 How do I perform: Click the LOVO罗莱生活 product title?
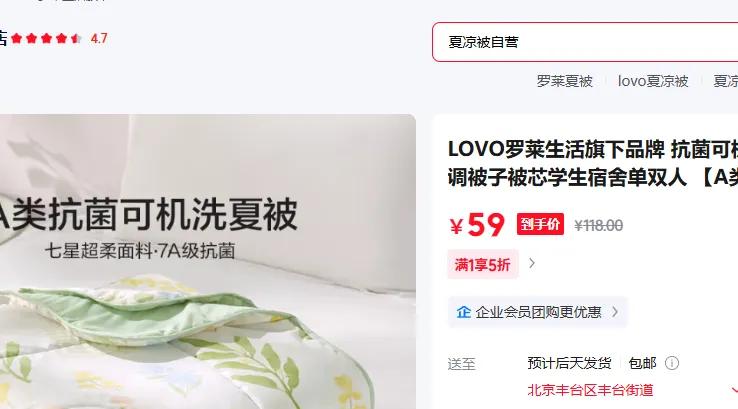click(593, 163)
